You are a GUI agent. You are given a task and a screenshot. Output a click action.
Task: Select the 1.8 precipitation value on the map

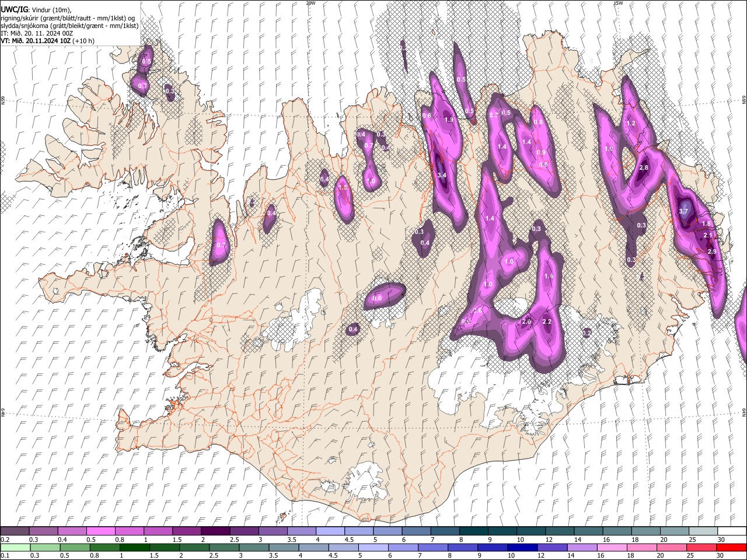[706, 223]
